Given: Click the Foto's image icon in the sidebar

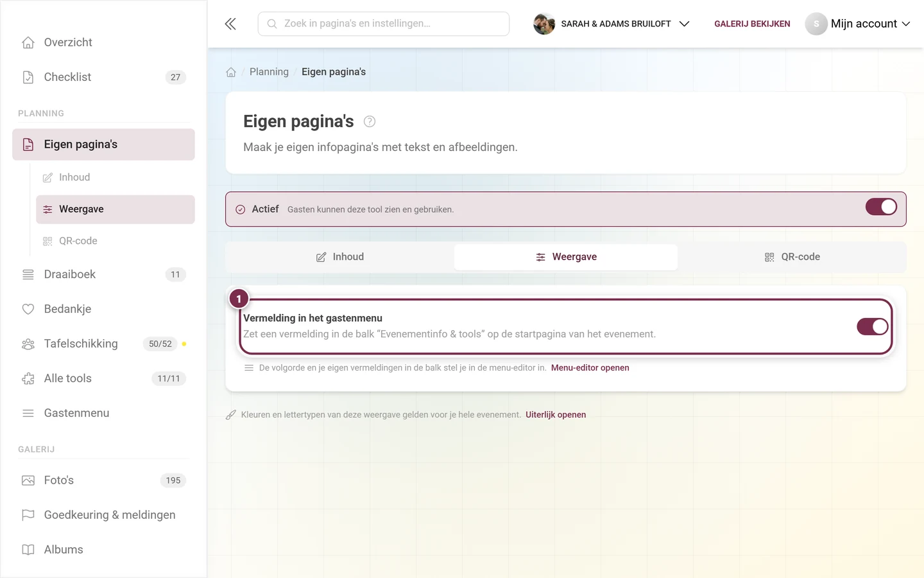Looking at the screenshot, I should tap(28, 480).
